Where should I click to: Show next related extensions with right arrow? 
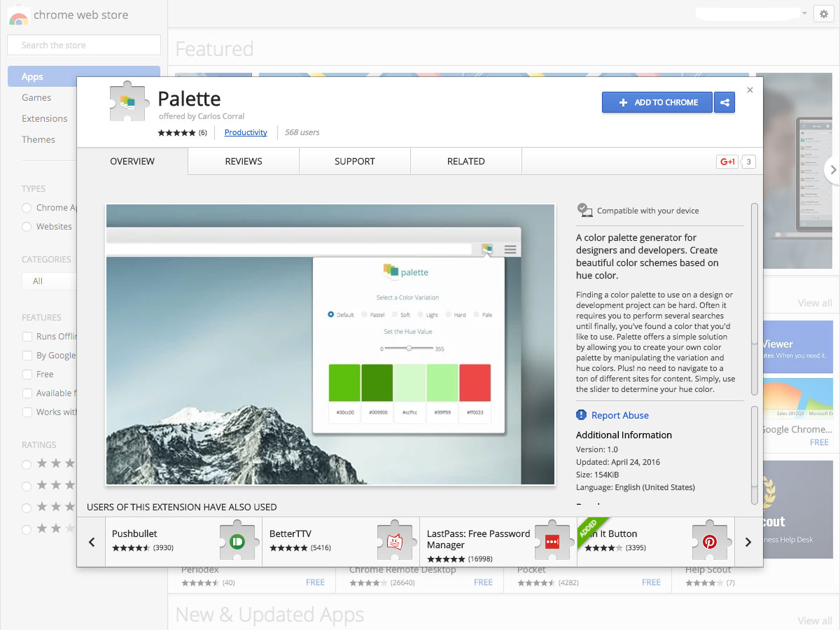click(x=748, y=542)
